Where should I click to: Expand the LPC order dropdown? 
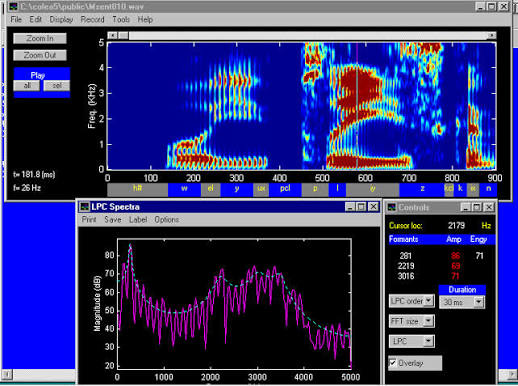(429, 301)
